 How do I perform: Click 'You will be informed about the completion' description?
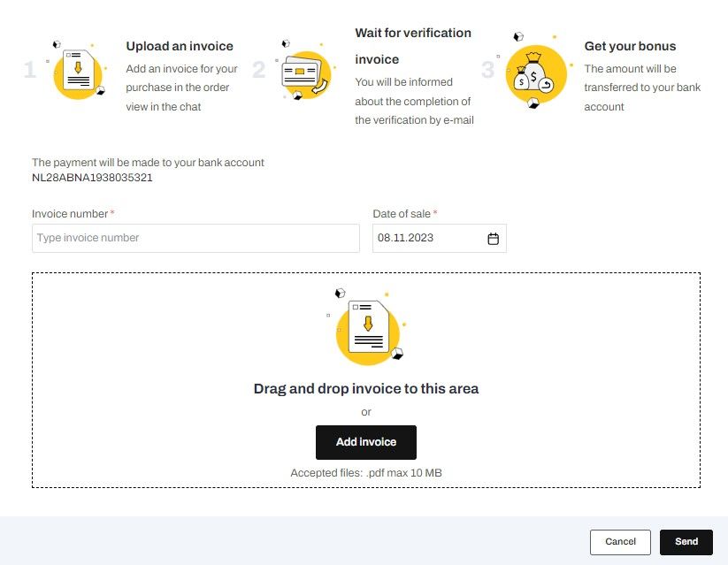(414, 101)
